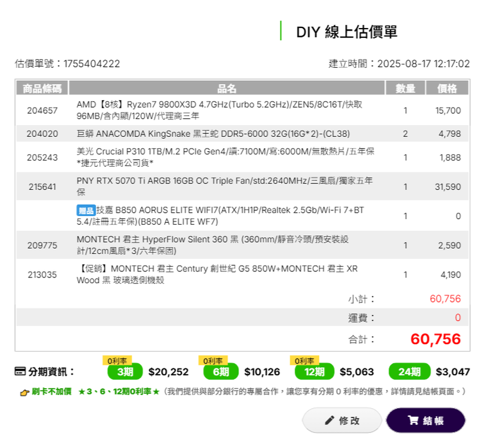Click the ANACOMDA KingSnake DDR5-6000 product name
This screenshot has height=448, width=485.
pos(213,134)
